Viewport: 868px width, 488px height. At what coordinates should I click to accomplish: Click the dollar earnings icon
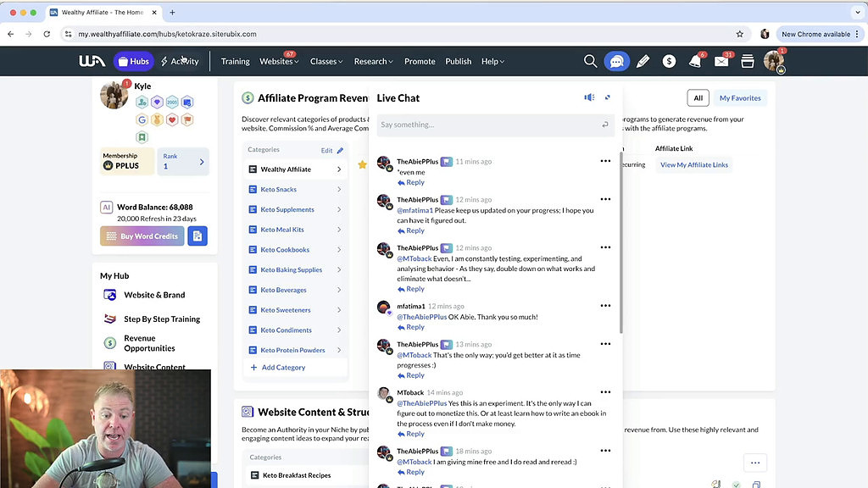[x=669, y=60]
